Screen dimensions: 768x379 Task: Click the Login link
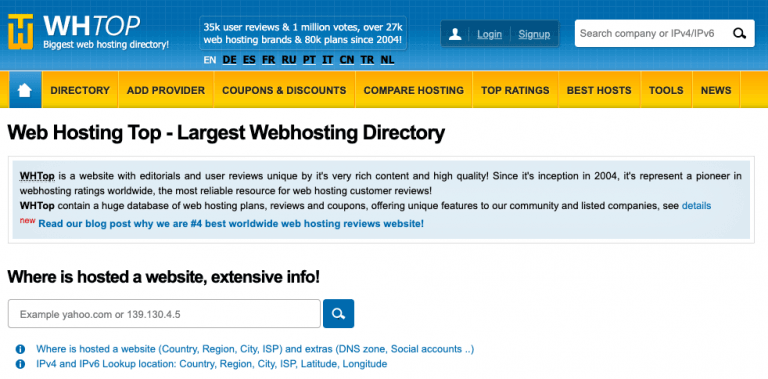coord(489,34)
